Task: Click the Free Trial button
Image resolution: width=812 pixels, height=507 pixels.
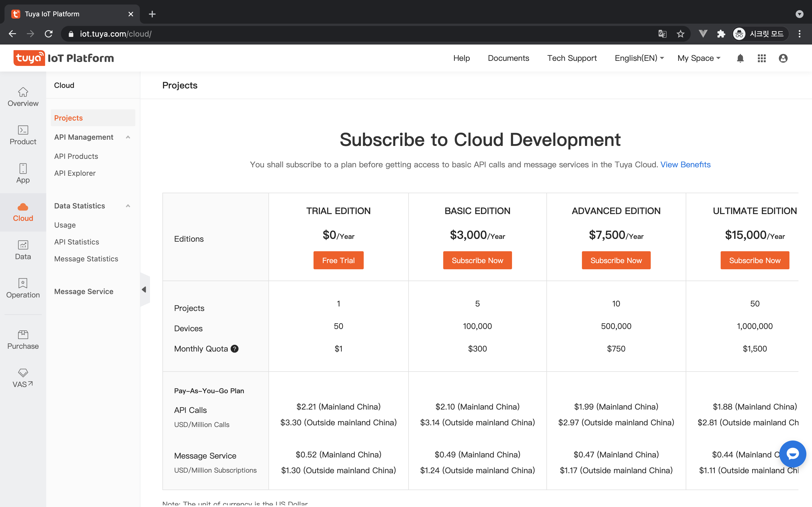Action: click(338, 260)
